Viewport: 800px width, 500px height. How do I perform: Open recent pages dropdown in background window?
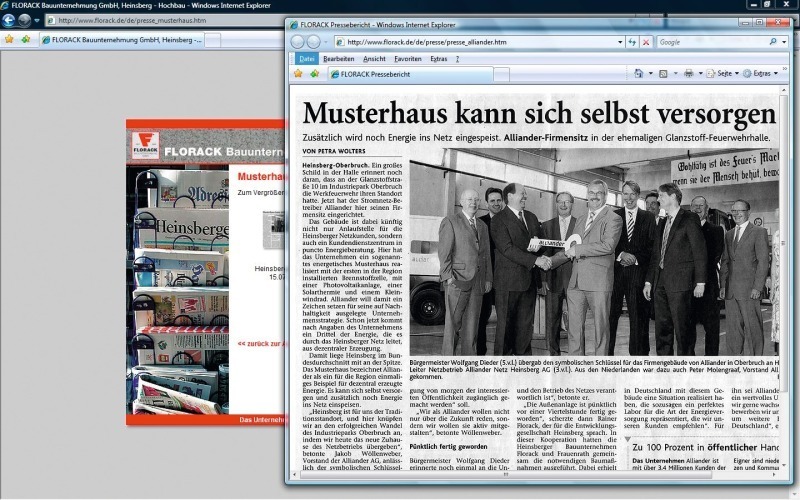click(x=37, y=21)
